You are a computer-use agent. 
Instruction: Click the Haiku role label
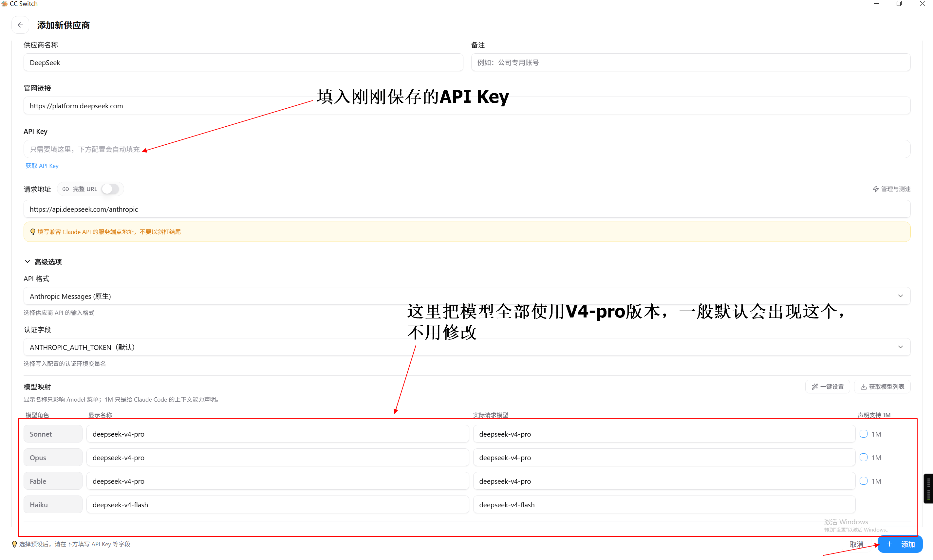tap(53, 505)
